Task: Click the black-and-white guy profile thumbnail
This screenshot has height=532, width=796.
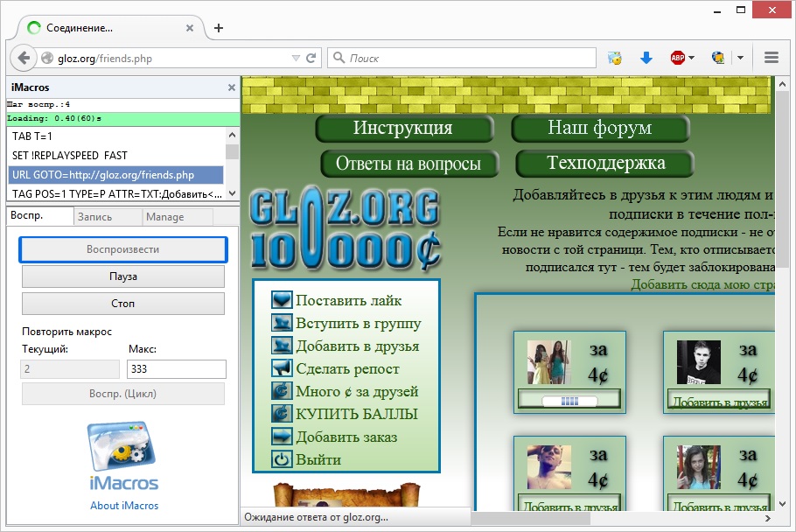Action: coord(699,362)
